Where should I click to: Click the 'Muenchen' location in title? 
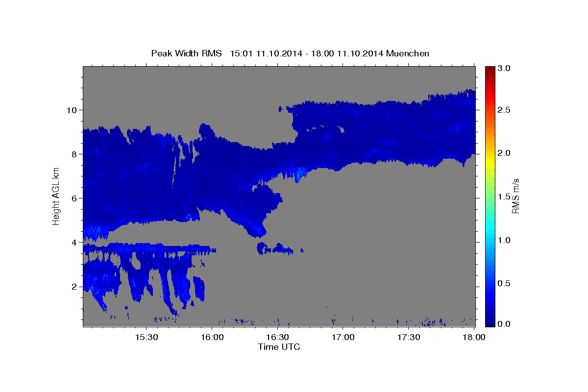(408, 53)
